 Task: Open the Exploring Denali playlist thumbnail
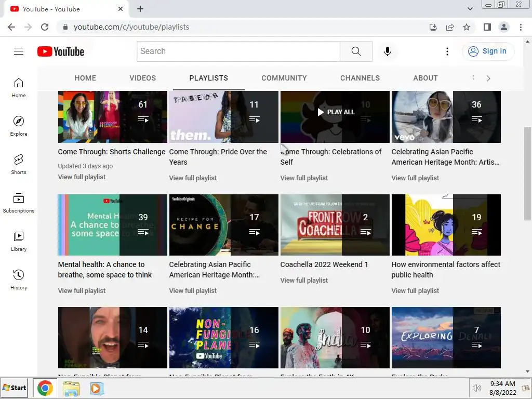point(446,338)
